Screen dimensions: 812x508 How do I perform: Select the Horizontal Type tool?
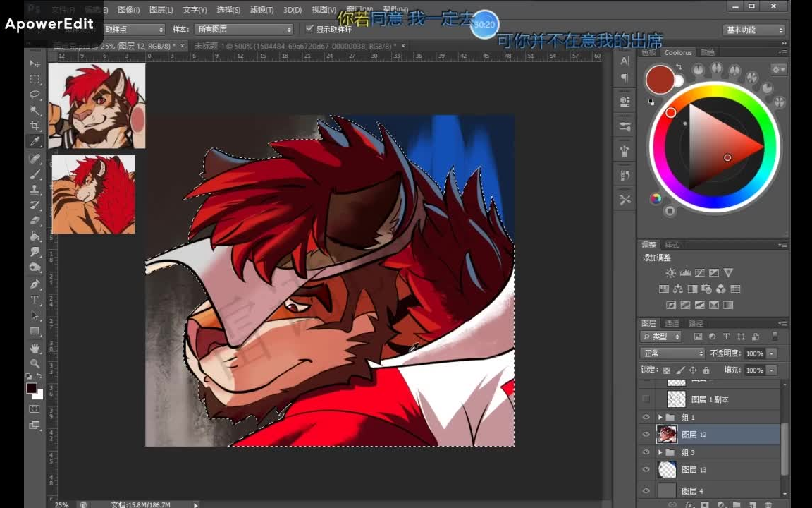35,300
